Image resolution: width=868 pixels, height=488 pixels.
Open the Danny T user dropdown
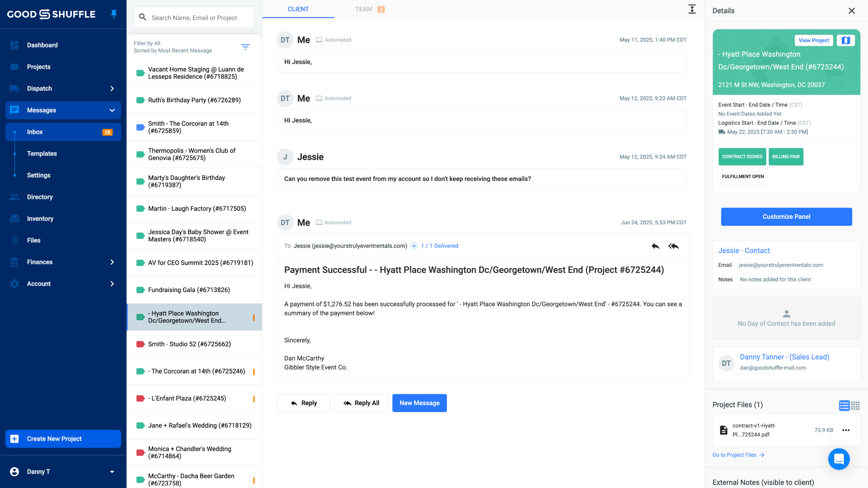click(x=112, y=472)
